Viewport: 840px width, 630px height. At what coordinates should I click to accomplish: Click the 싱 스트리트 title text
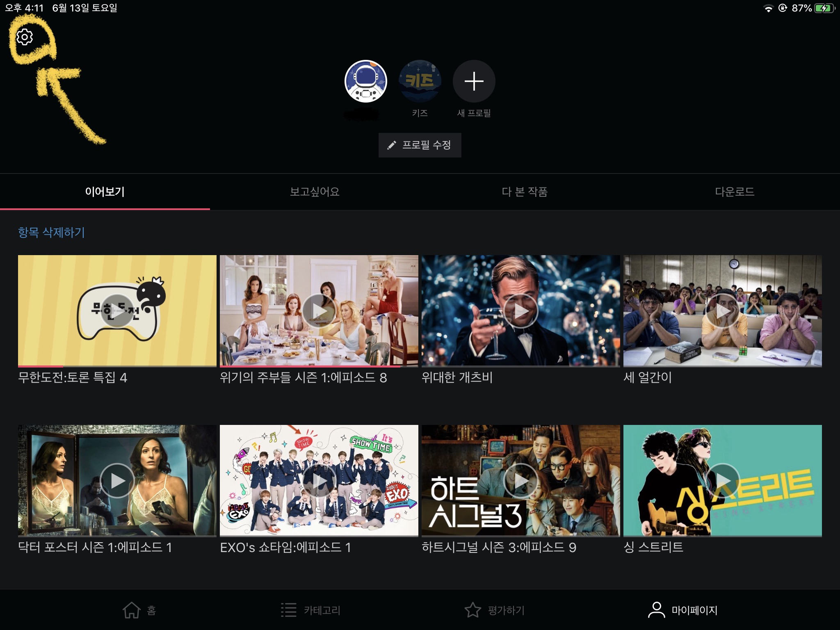pyautogui.click(x=653, y=547)
